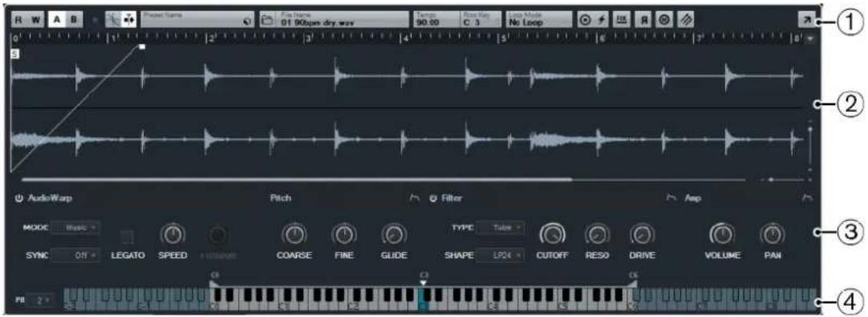Click the C3 root key marker triangle
This screenshot has height=317, width=868.
[x=424, y=282]
